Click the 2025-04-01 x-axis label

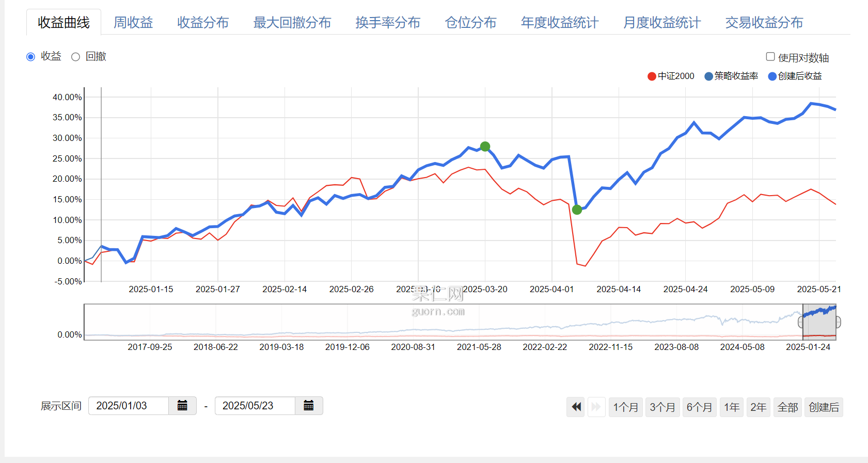click(x=551, y=289)
